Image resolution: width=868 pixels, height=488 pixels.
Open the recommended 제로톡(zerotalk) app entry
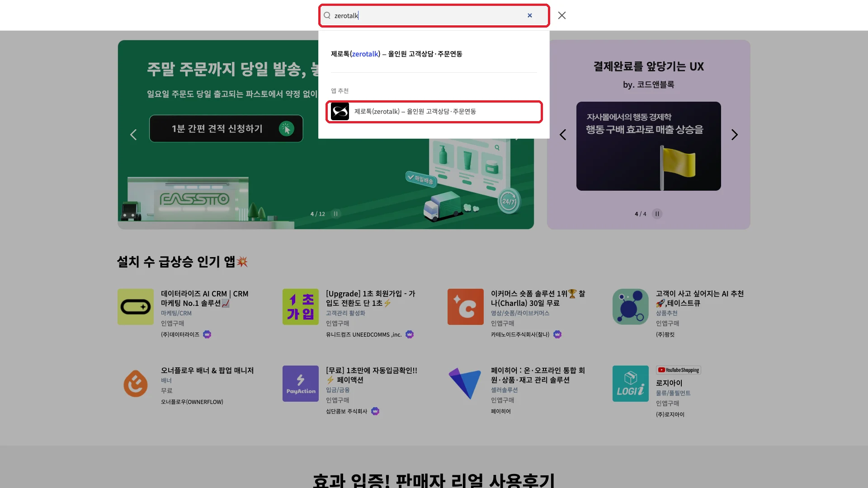(x=434, y=112)
